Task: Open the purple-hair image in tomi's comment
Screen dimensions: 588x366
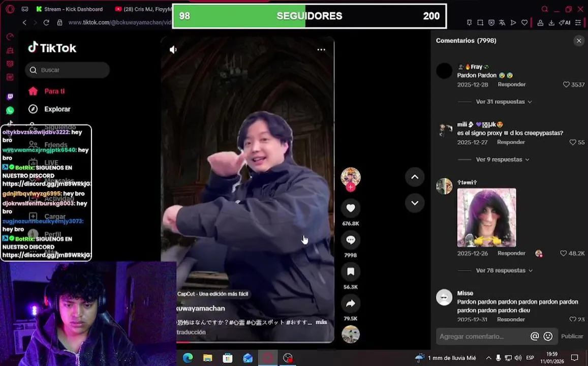Action: point(486,218)
